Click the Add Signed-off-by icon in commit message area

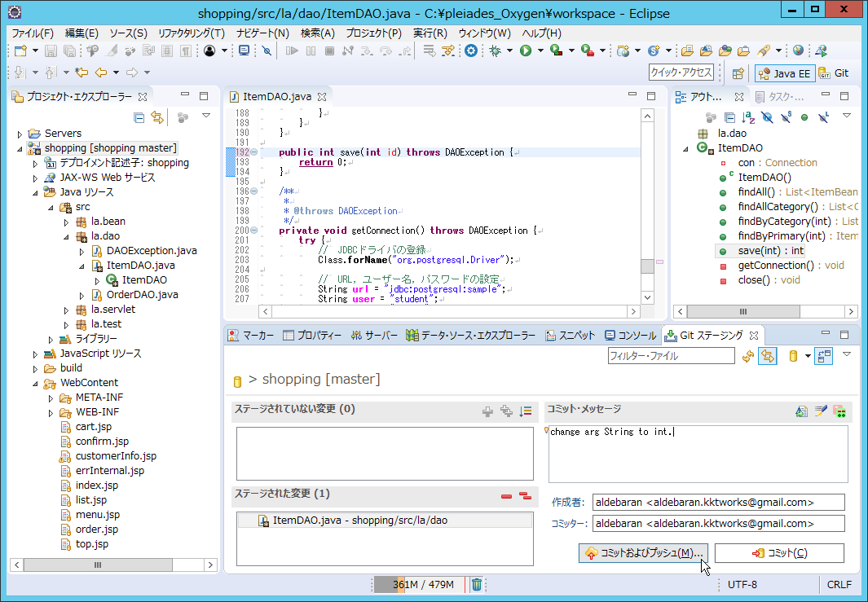[x=821, y=411]
